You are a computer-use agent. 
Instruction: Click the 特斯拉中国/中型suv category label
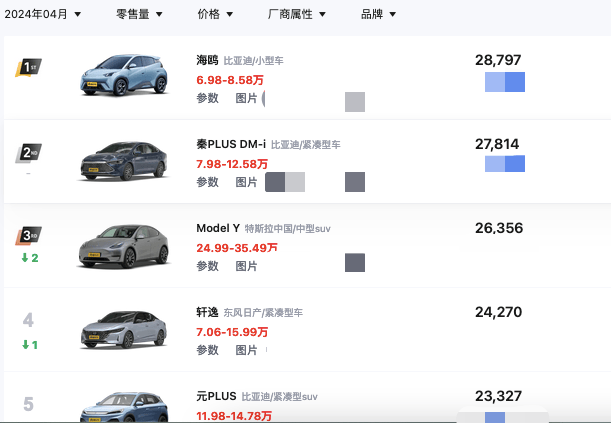[288, 229]
